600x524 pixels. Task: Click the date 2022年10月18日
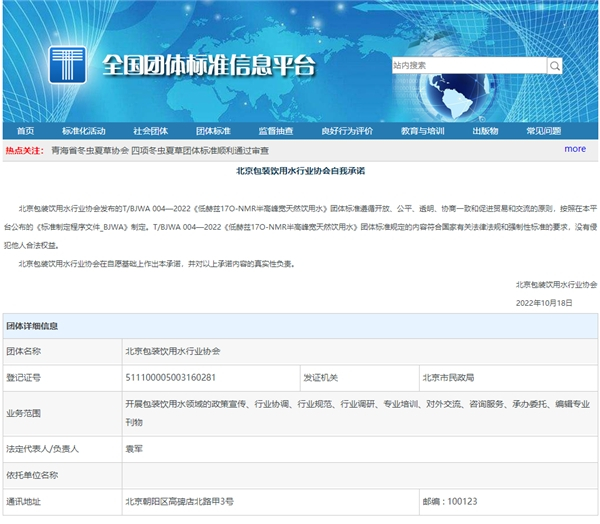tap(544, 303)
